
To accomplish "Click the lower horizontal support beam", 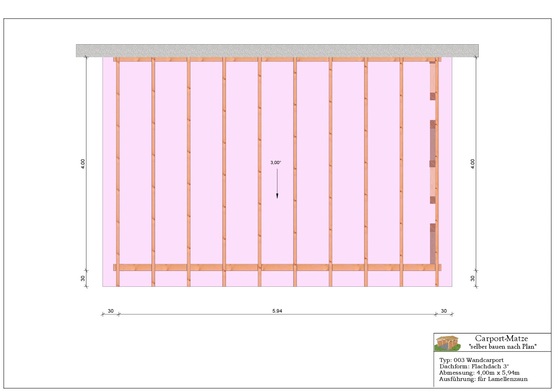I will 277,267.
